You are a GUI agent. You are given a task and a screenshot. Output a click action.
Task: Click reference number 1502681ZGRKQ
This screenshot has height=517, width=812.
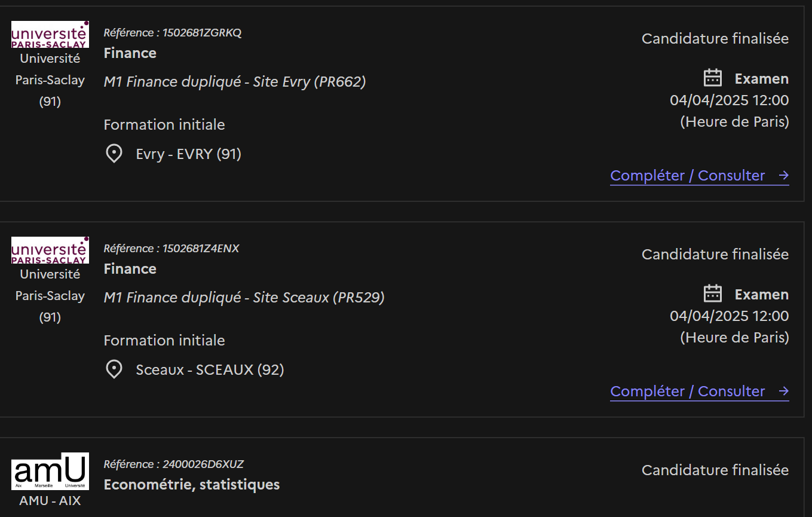pos(202,33)
